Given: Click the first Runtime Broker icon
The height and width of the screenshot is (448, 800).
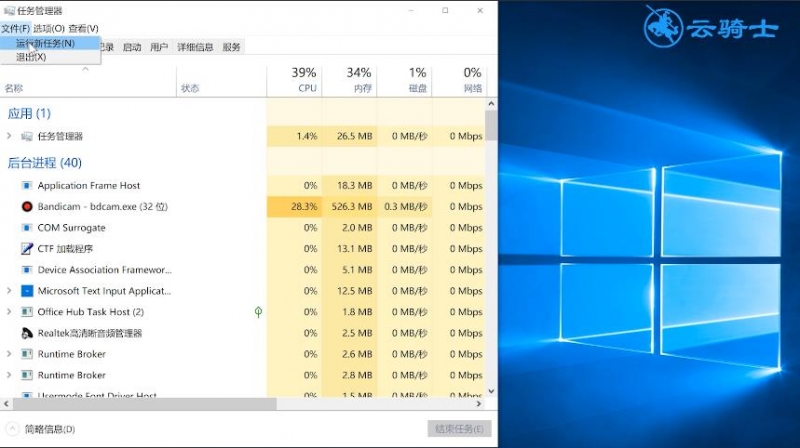Looking at the screenshot, I should (x=27, y=354).
